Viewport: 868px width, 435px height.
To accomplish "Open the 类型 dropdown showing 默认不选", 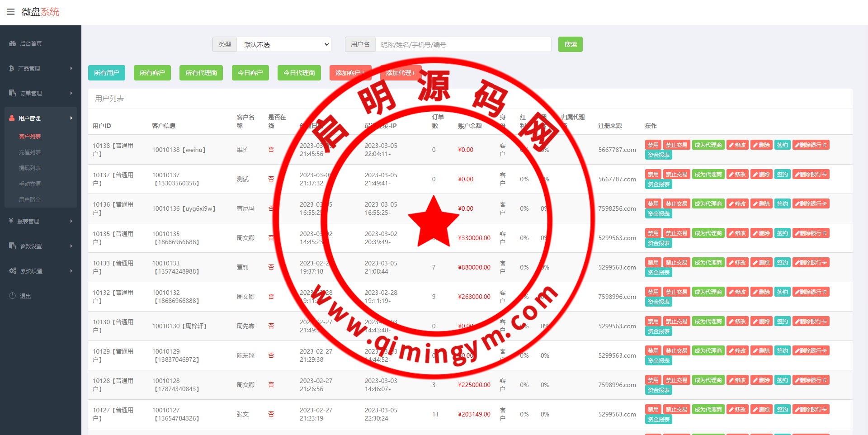I will pos(284,45).
